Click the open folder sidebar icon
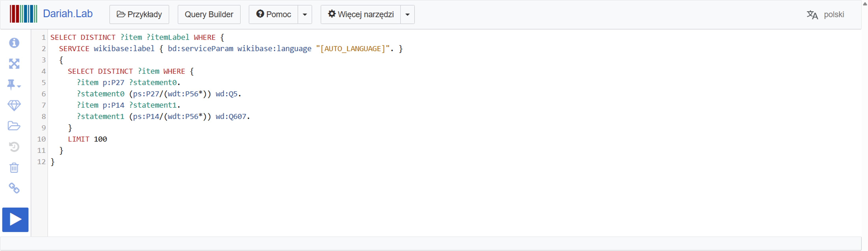 14,126
